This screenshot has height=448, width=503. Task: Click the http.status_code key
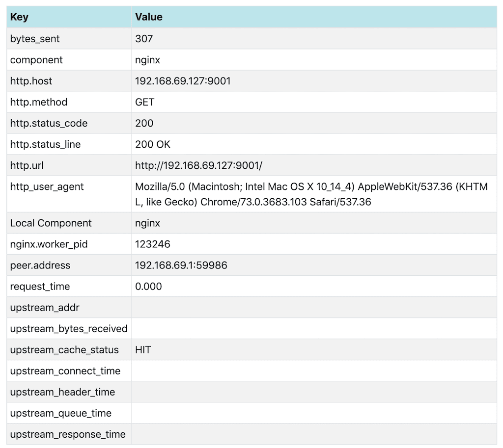point(49,123)
